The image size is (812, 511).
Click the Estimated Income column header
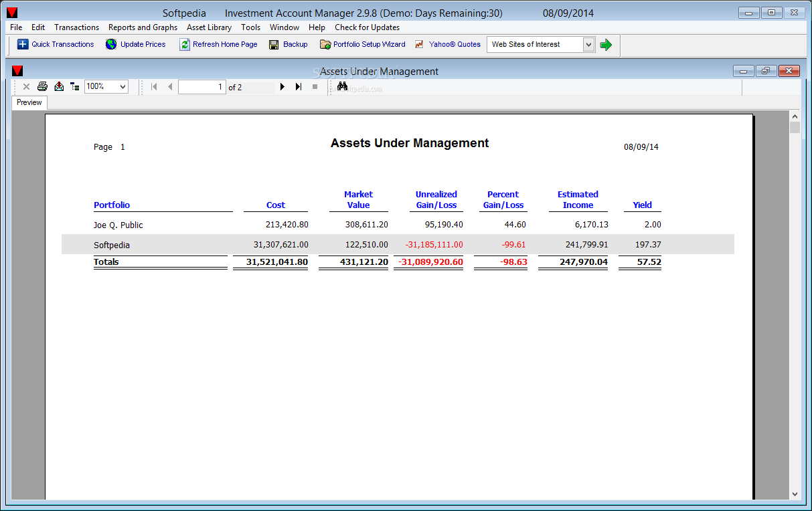[x=578, y=200]
